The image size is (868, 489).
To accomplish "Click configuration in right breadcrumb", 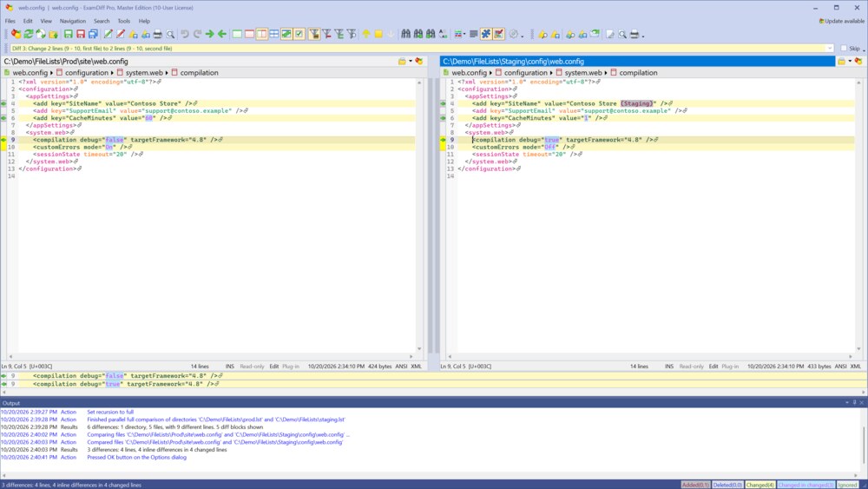I will click(x=525, y=73).
